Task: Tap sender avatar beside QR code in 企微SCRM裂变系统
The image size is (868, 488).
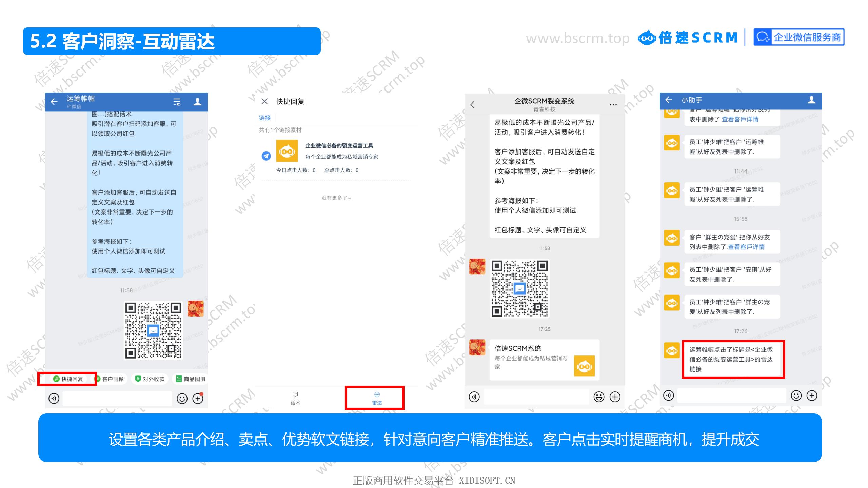Action: (477, 266)
